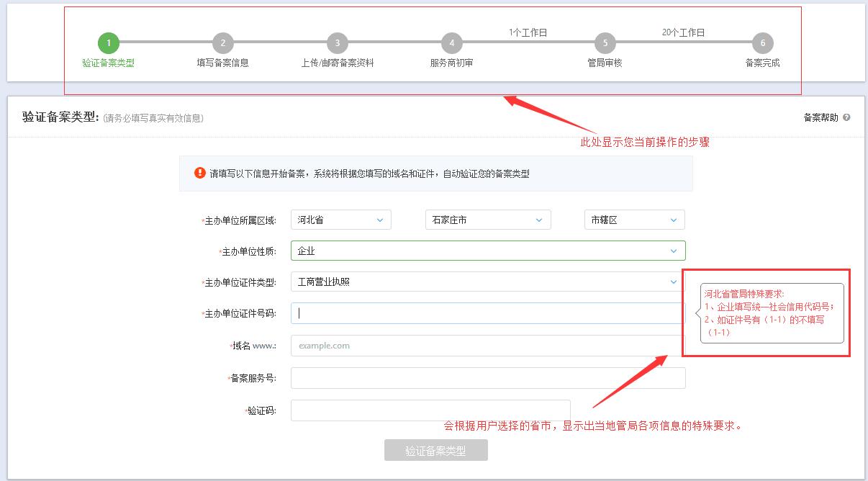The height and width of the screenshot is (481, 868).
Task: Click the question mark icon beside 备案帮助
Action: pos(846,117)
